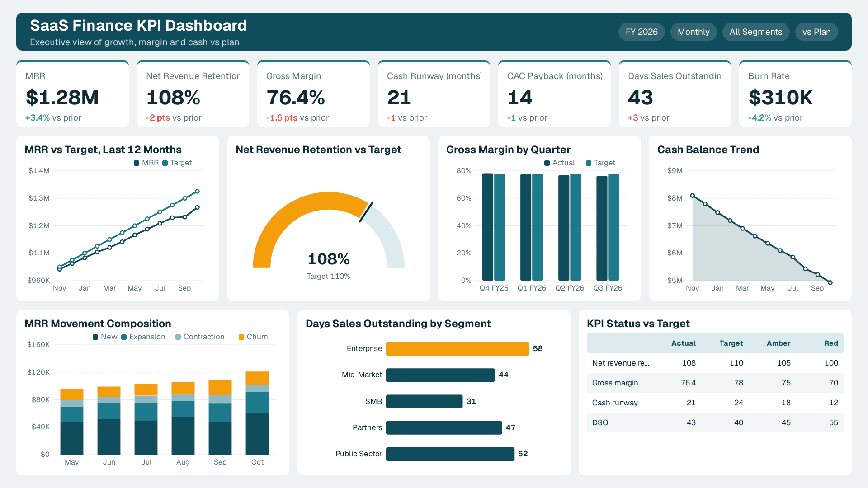Open the All Segments filter
Screen dimensions: 868x488
click(x=756, y=32)
